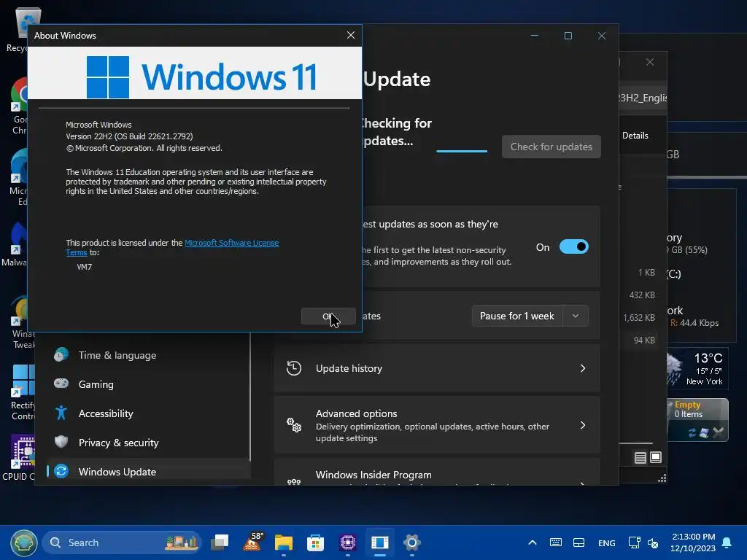Click the Gaming controller icon

tap(61, 384)
